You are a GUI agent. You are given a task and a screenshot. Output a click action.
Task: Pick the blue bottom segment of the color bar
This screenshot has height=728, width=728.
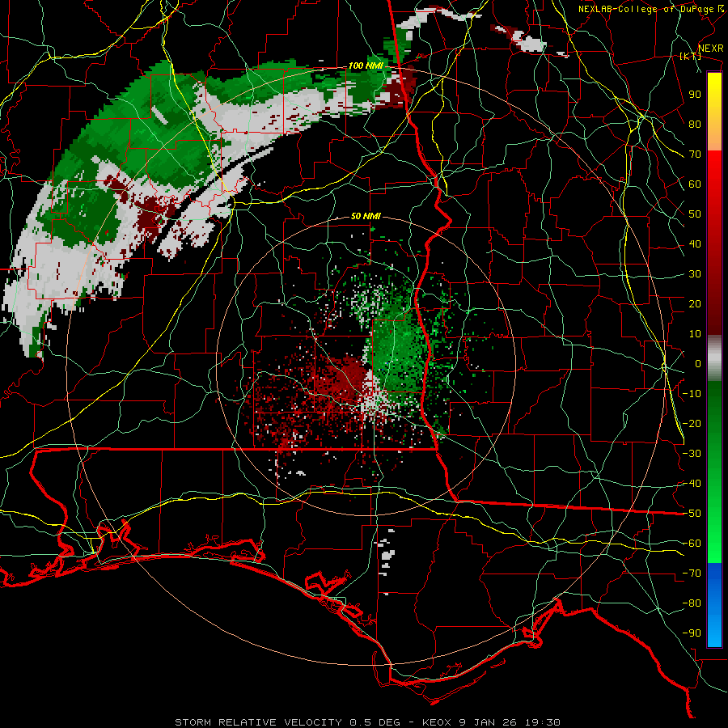point(714,604)
